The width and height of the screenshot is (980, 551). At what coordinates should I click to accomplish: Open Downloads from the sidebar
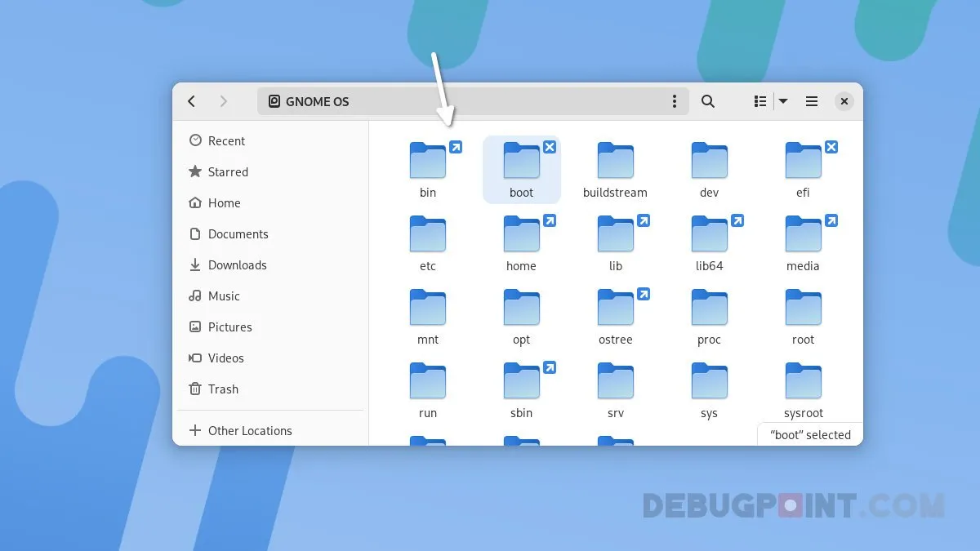238,264
